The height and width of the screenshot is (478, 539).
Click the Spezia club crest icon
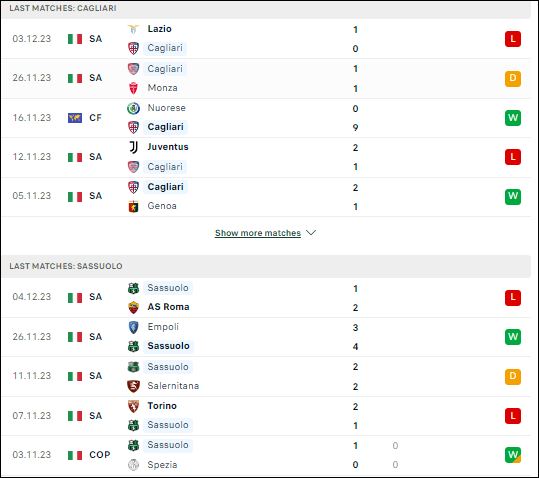coord(133,465)
